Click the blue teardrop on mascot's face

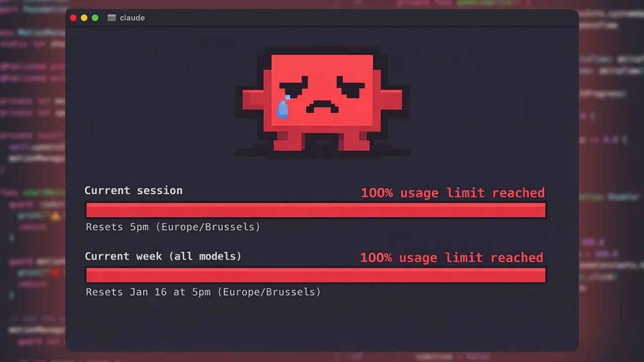pyautogui.click(x=283, y=107)
